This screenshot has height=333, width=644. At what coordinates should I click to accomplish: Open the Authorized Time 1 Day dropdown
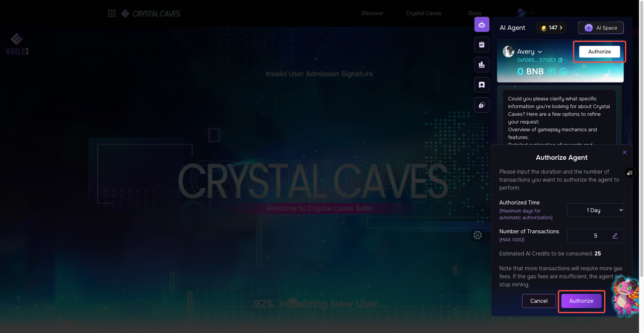click(x=596, y=210)
